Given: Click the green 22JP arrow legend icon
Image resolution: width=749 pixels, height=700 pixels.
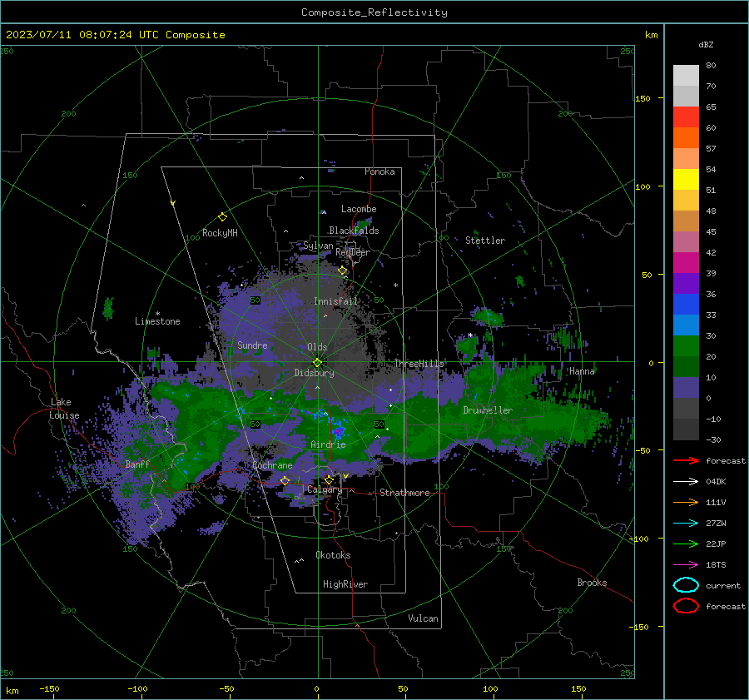Looking at the screenshot, I should click(x=686, y=544).
